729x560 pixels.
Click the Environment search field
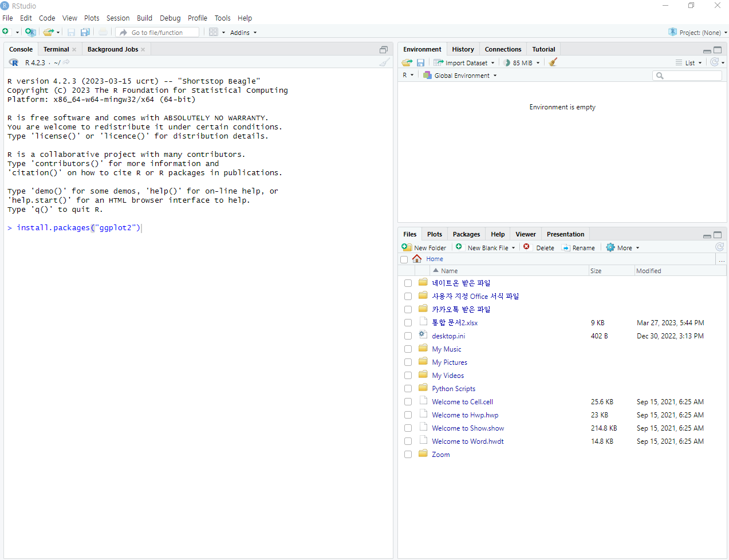point(687,75)
